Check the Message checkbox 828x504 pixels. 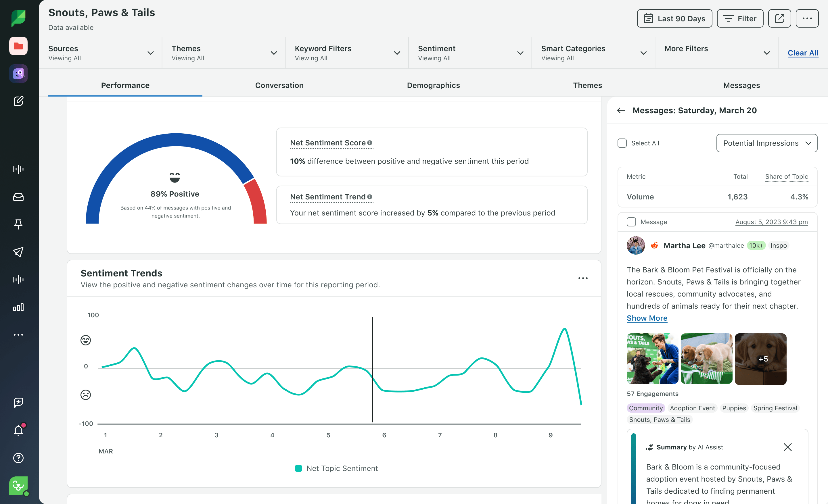tap(631, 222)
